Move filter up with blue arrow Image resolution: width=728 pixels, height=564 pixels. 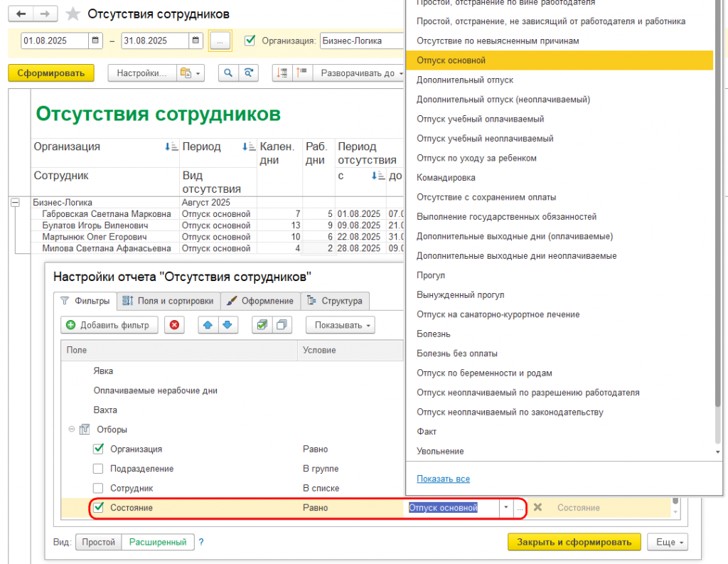coord(208,325)
